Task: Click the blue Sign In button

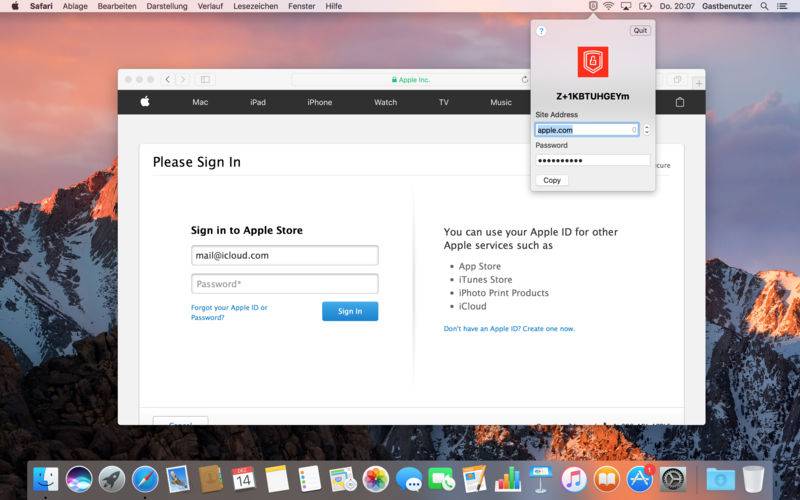Action: pos(350,311)
